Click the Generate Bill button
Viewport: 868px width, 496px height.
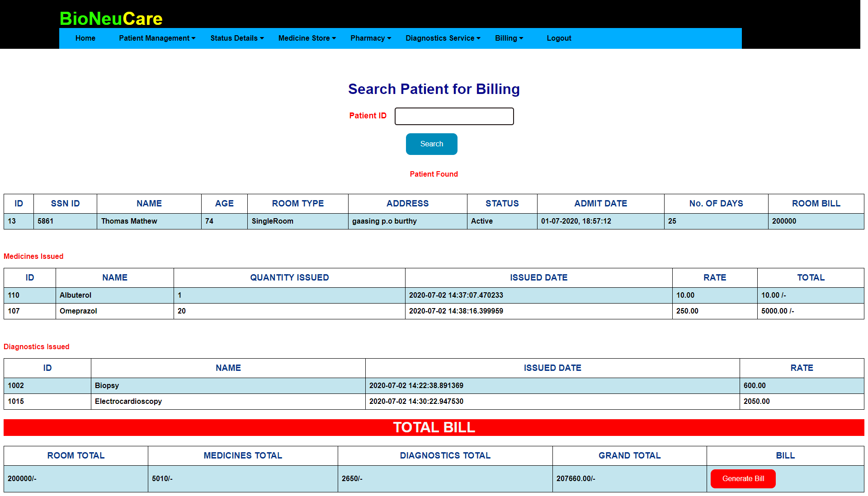[743, 479]
